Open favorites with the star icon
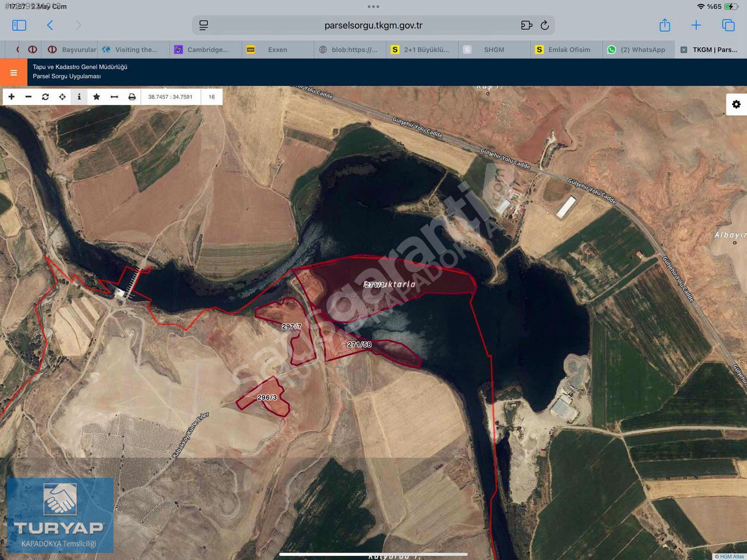The width and height of the screenshot is (747, 560). coord(97,97)
